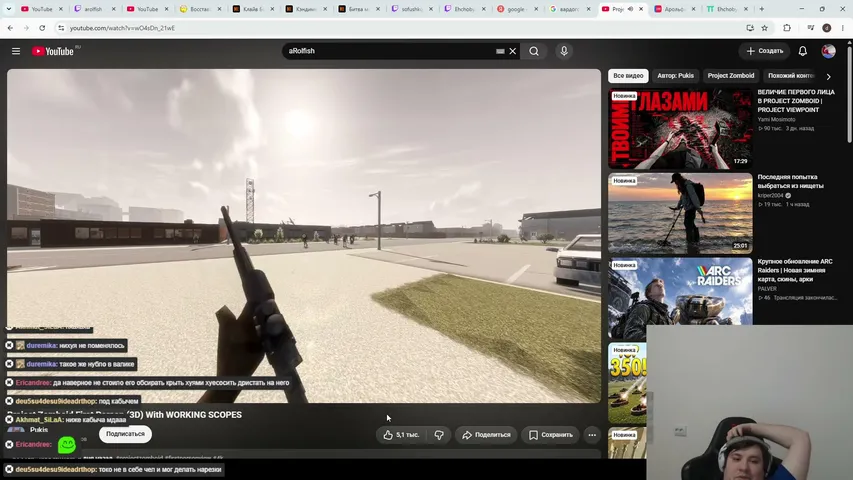The height and width of the screenshot is (480, 853).
Task: Remove chat message 'токо не в себе чел' X
Action: click(9, 469)
